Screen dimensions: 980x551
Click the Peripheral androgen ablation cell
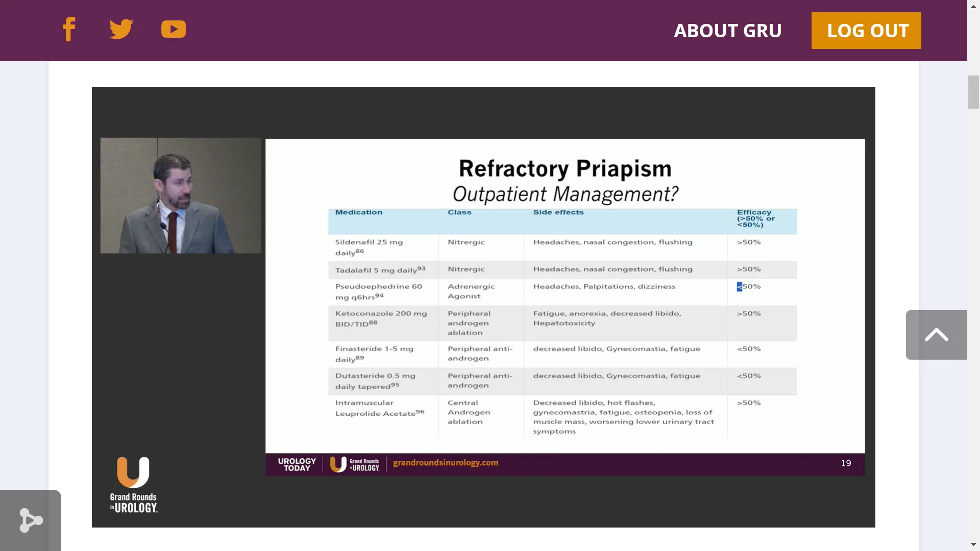(469, 323)
